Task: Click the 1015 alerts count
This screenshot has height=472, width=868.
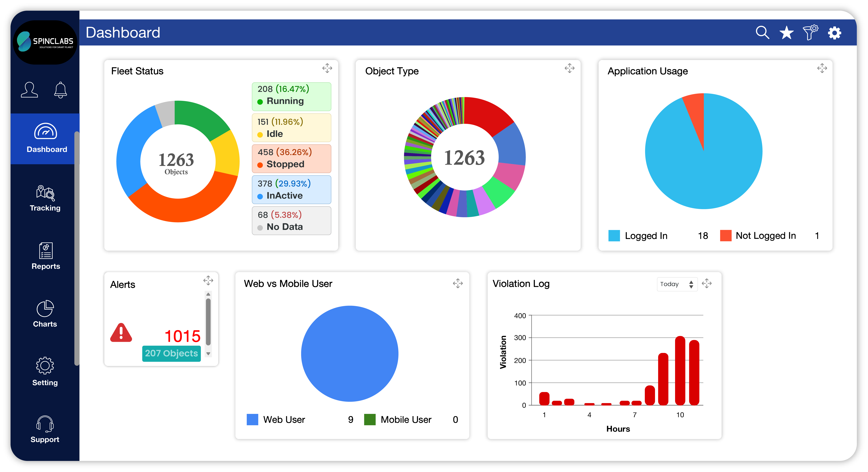Action: 182,336
